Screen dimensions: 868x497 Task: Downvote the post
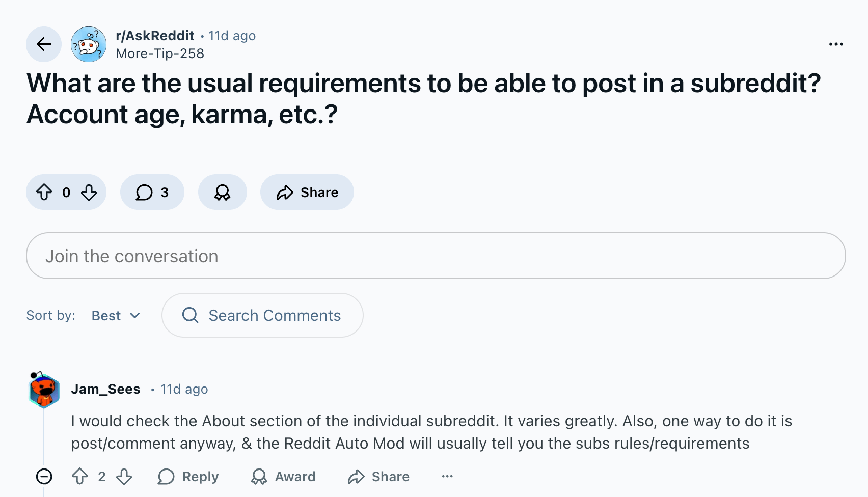pyautogui.click(x=89, y=192)
